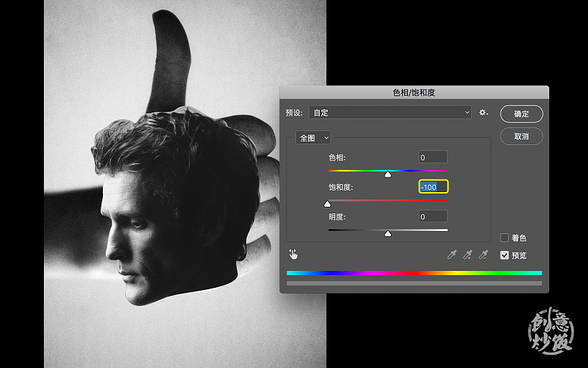Click the 饱和度 field showing -100
588x368 pixels.
(x=433, y=187)
